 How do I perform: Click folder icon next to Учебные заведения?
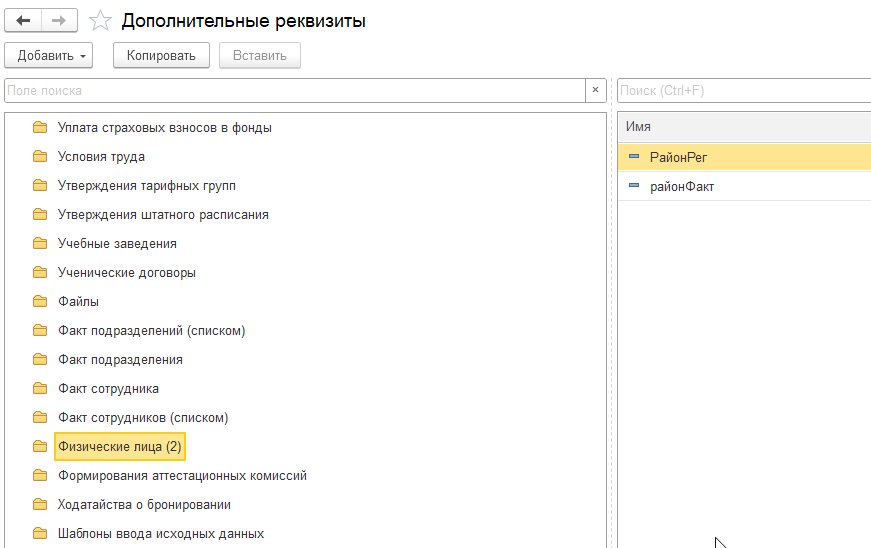[x=40, y=243]
